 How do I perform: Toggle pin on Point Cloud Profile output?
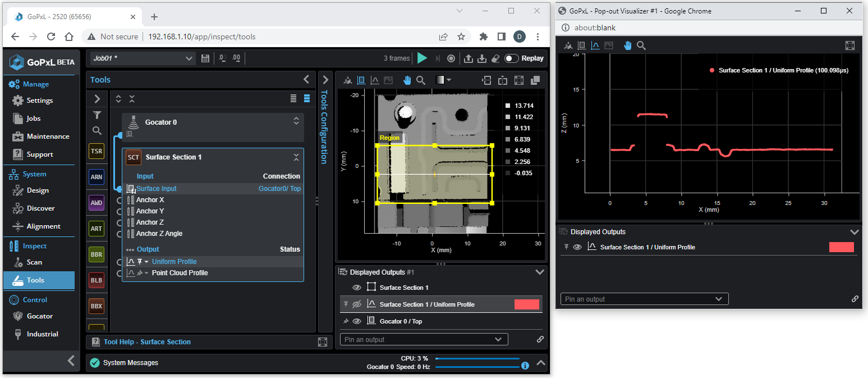click(x=140, y=273)
